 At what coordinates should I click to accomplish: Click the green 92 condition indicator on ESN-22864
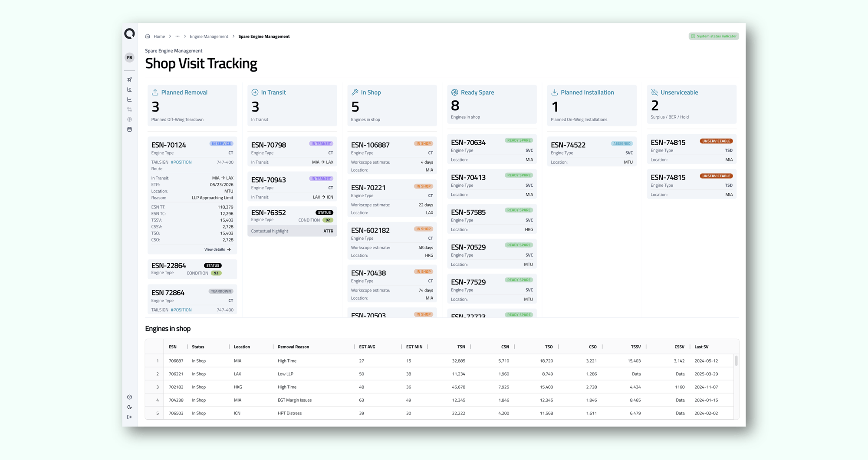(216, 273)
